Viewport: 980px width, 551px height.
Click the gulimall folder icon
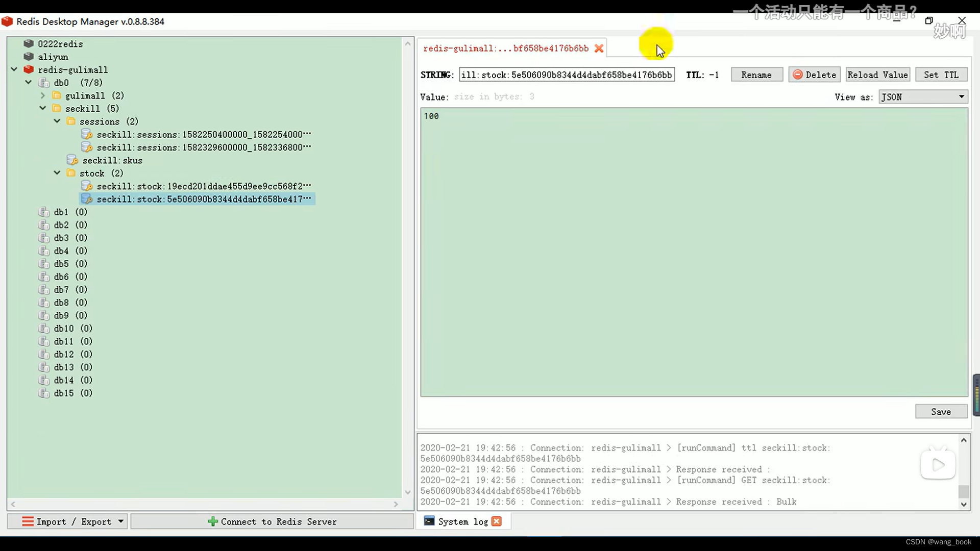tap(57, 95)
